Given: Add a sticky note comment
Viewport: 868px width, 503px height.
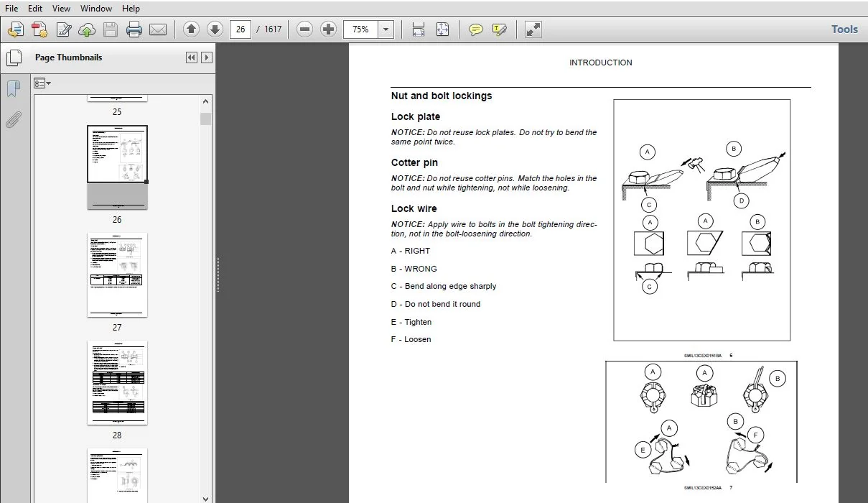Looking at the screenshot, I should coord(476,29).
